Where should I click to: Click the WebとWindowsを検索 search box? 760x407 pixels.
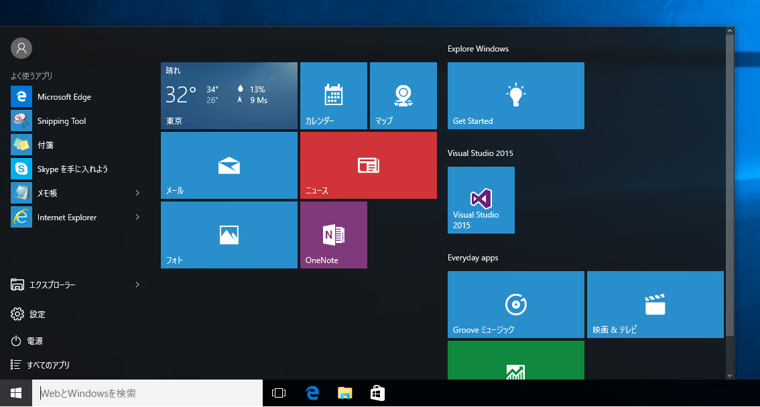click(147, 393)
